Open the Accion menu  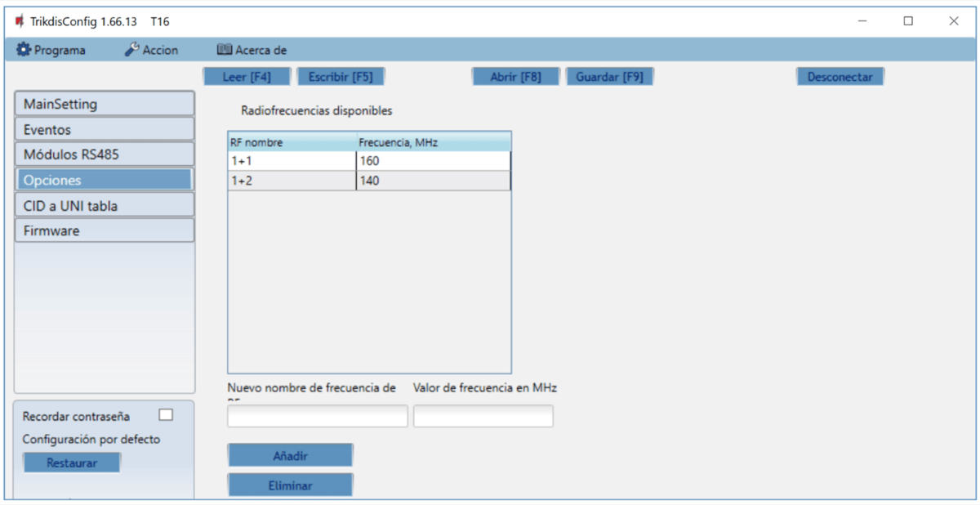(x=151, y=50)
